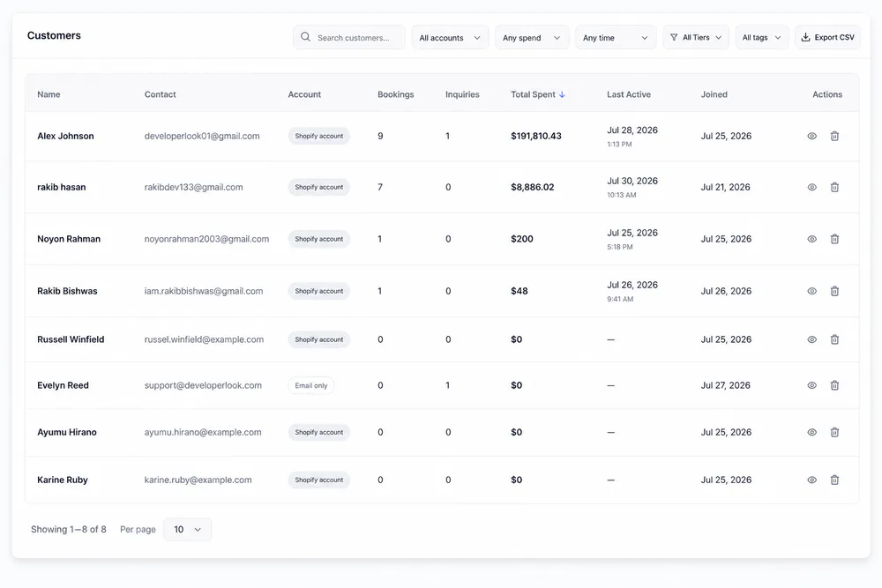882x588 pixels.
Task: Delete customer Russell Winfield
Action: 834,339
